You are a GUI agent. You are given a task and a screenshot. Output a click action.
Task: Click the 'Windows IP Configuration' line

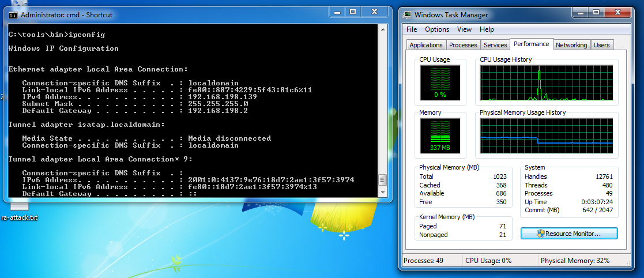pos(63,48)
